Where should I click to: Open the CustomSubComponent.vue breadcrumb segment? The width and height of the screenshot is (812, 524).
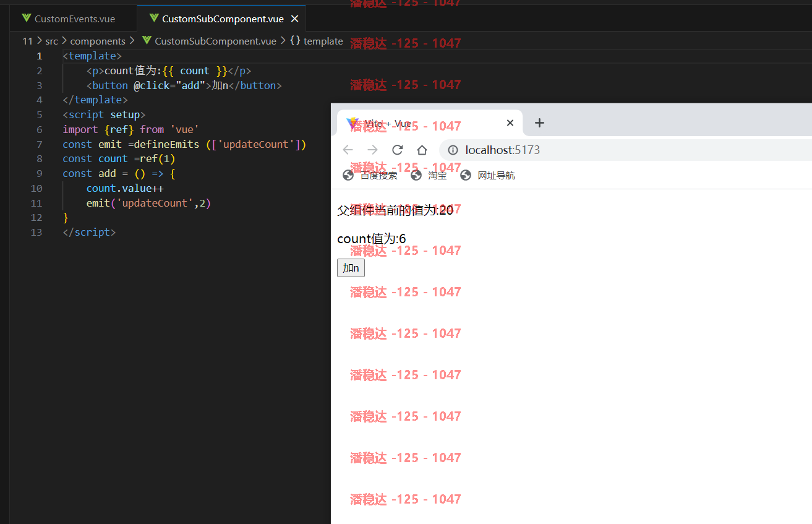[x=215, y=41]
